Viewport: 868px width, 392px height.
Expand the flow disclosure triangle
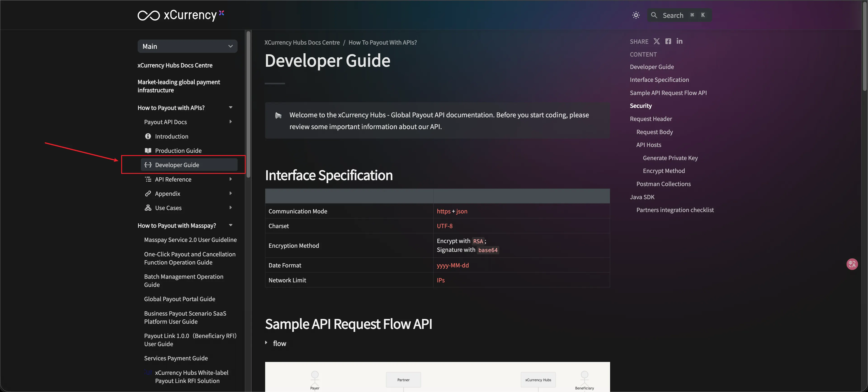click(x=266, y=343)
